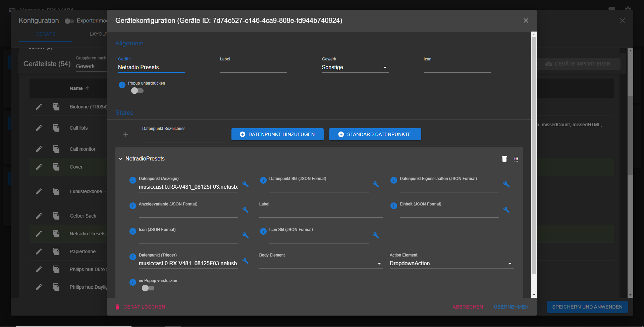Open wrench for Datenpunkt (Trigger) field
The image size is (644, 327).
[x=246, y=261]
